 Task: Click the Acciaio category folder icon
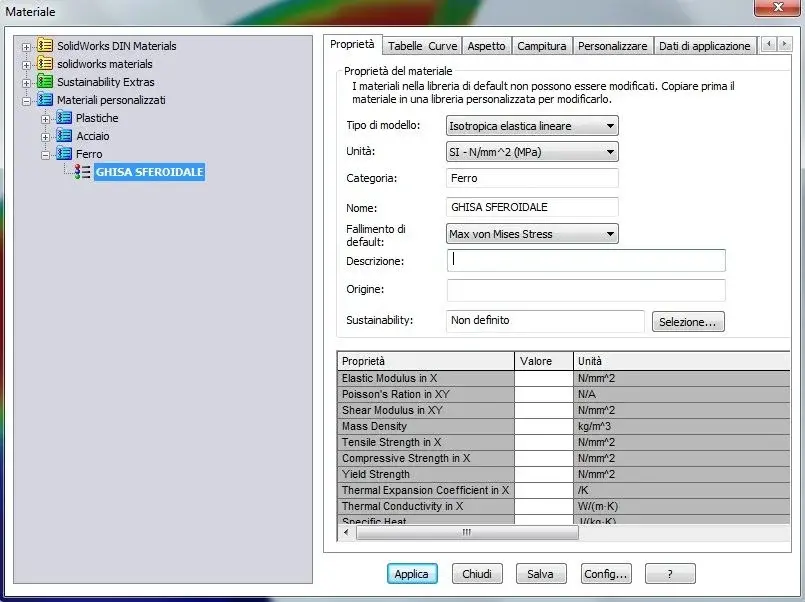[x=64, y=136]
